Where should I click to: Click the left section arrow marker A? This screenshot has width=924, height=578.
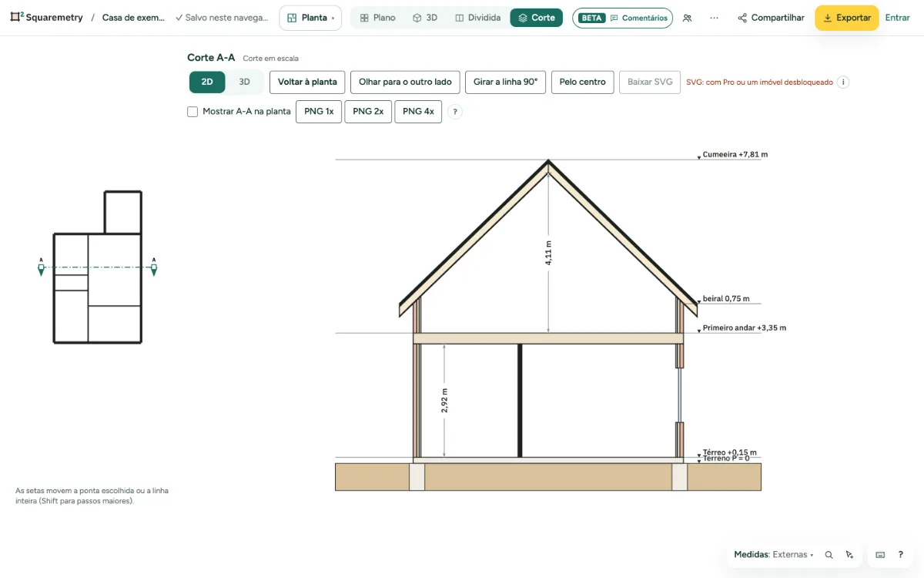point(41,267)
